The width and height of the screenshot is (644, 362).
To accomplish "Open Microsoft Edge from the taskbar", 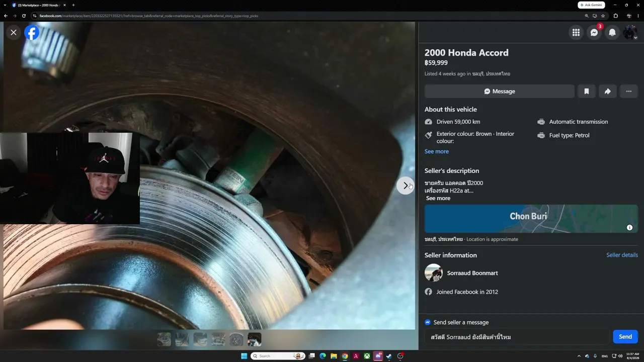I will point(323,356).
